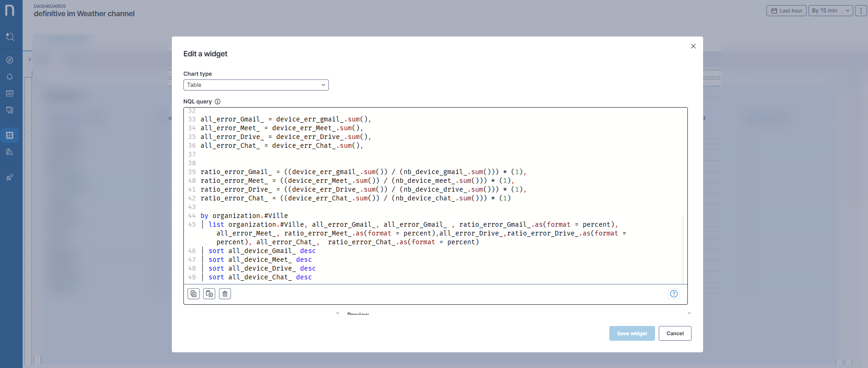868x368 pixels.
Task: Click line 35 all_error_Drive_ definition
Action: coord(285,137)
